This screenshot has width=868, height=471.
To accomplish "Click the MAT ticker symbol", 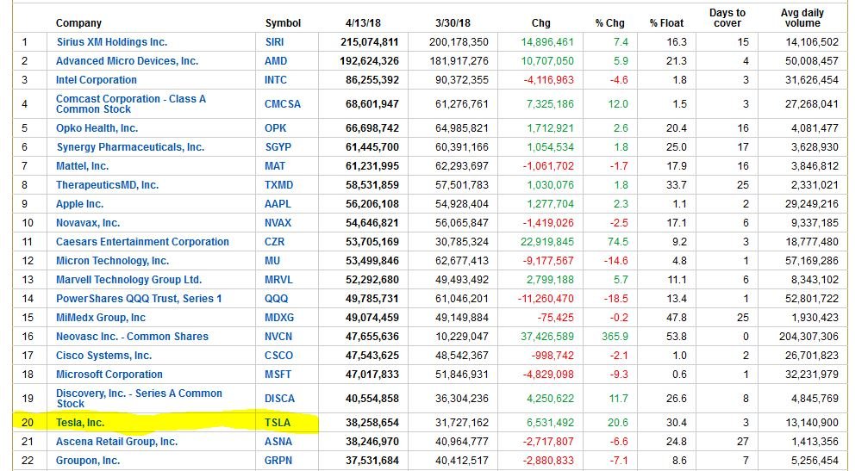I will coord(275,166).
